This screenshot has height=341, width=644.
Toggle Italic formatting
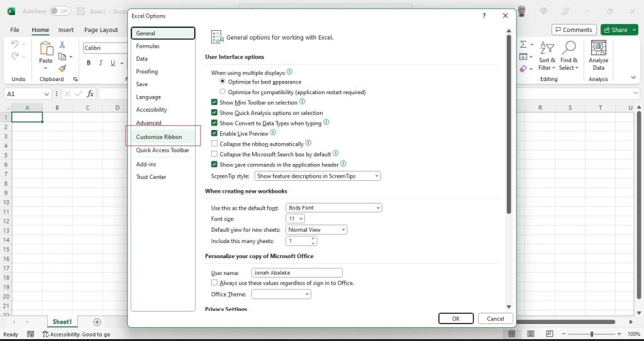coord(101,63)
